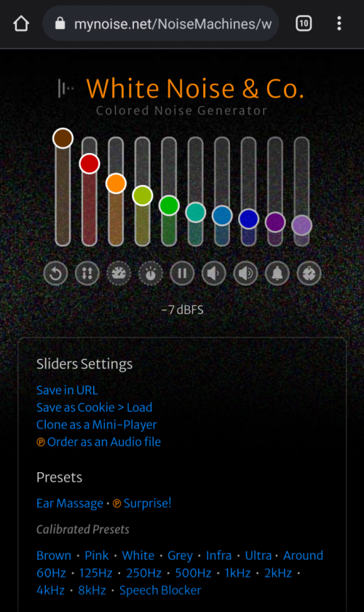The height and width of the screenshot is (612, 364).
Task: Toggle the dashed knob-with-rays icon
Action: coord(151,272)
